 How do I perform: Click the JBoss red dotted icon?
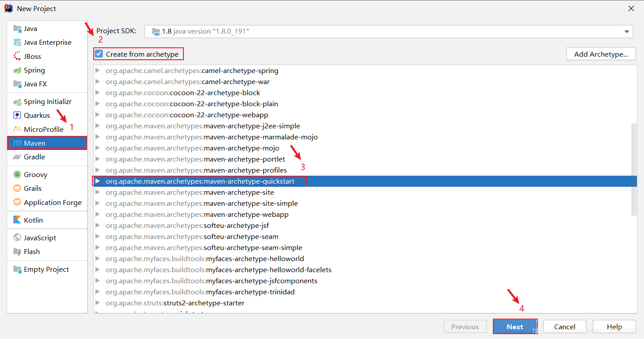click(x=17, y=56)
